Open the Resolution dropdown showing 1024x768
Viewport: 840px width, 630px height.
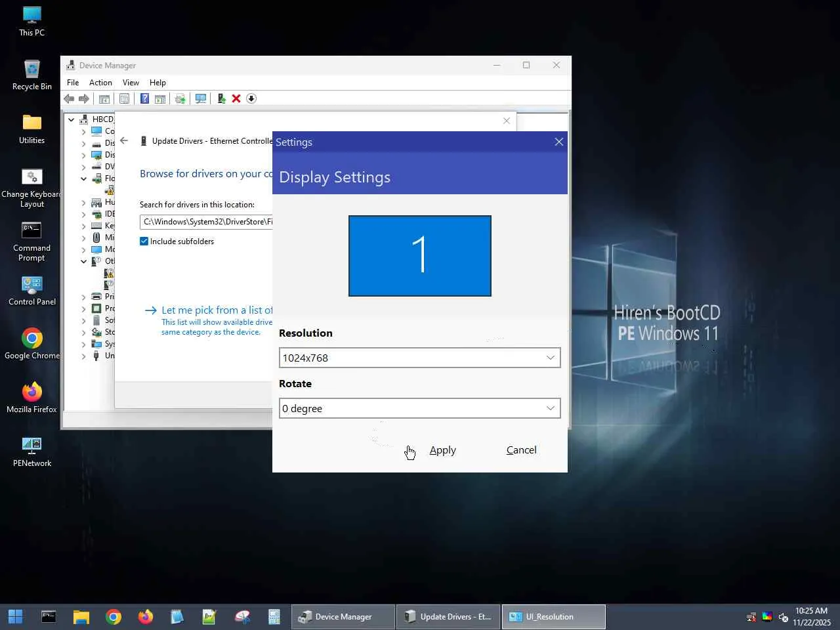coord(420,358)
